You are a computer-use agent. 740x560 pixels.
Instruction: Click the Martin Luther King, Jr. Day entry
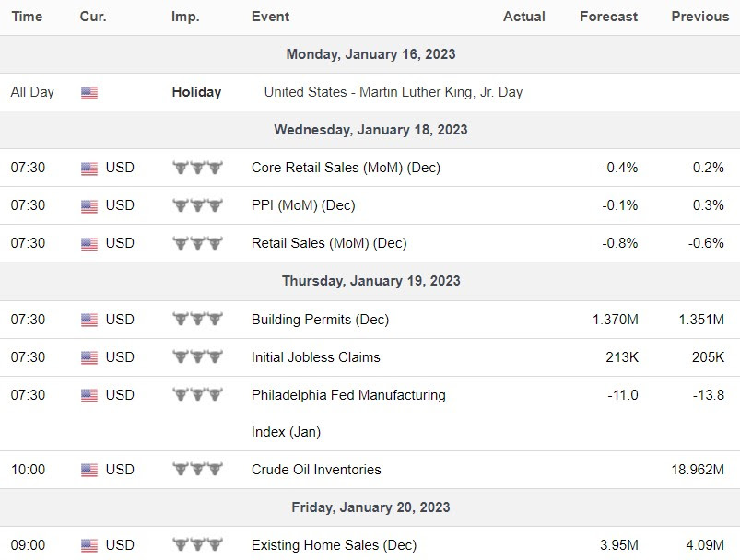[393, 92]
